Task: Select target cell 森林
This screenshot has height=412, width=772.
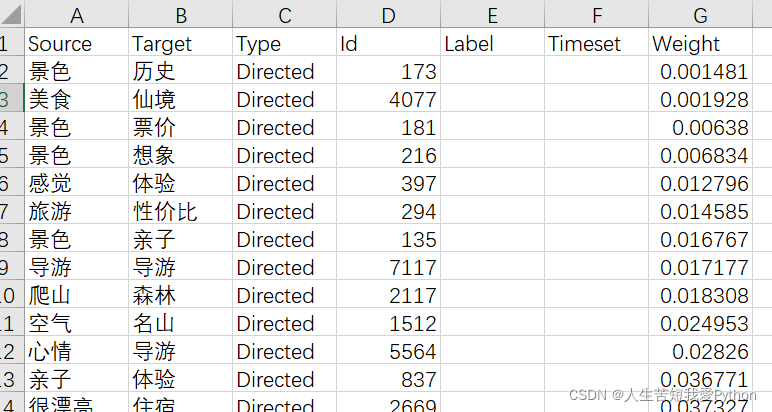Action: [181, 294]
